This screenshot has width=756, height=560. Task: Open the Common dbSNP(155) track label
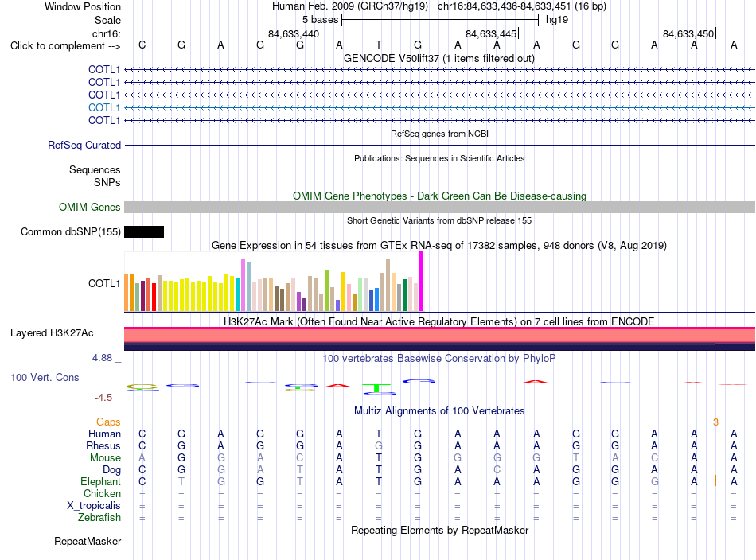pyautogui.click(x=70, y=231)
